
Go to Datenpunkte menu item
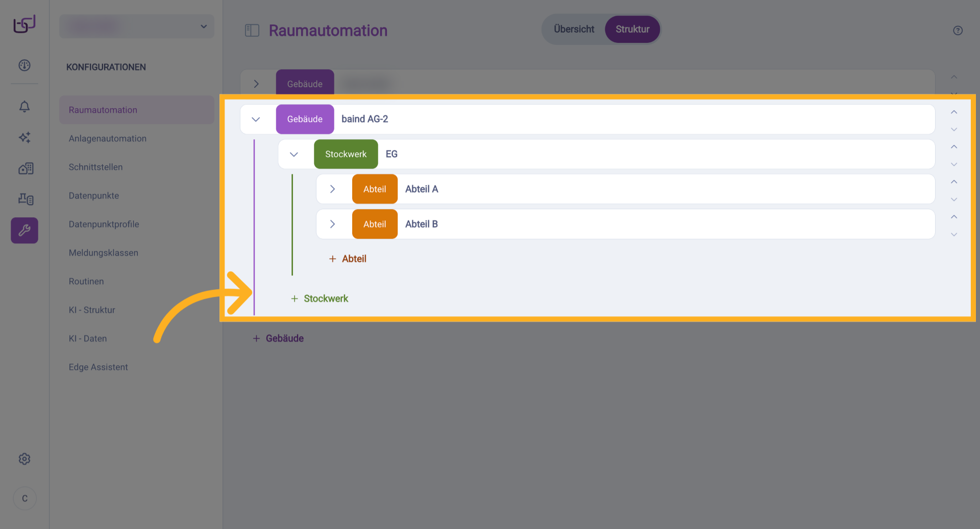point(94,196)
